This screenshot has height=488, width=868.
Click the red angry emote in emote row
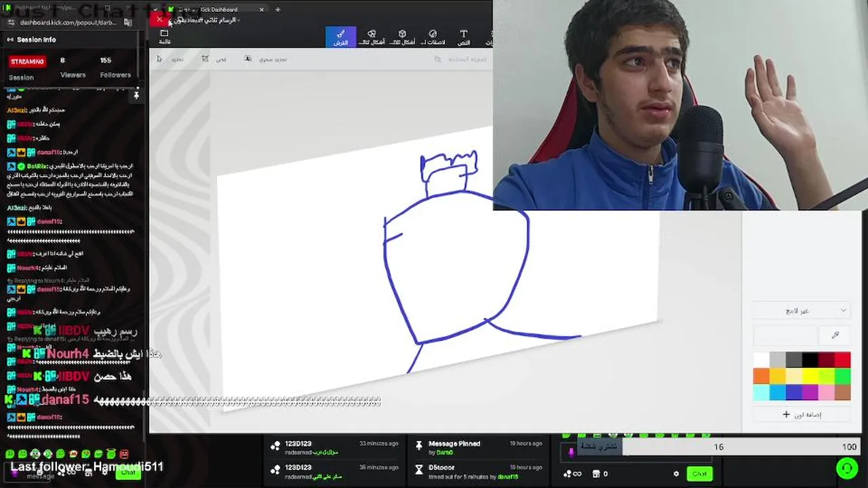point(123,454)
